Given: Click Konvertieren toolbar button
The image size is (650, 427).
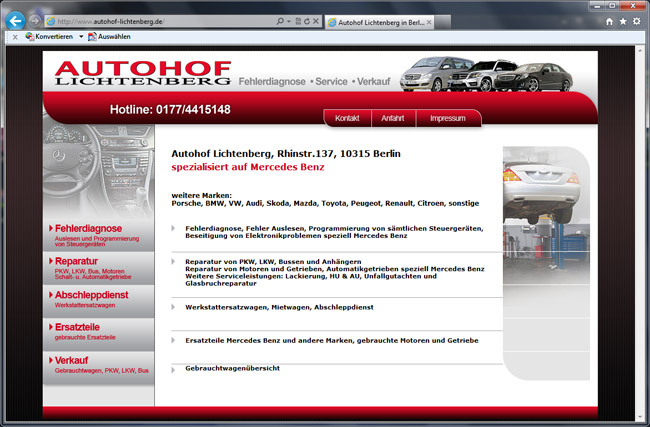Looking at the screenshot, I should [49, 36].
